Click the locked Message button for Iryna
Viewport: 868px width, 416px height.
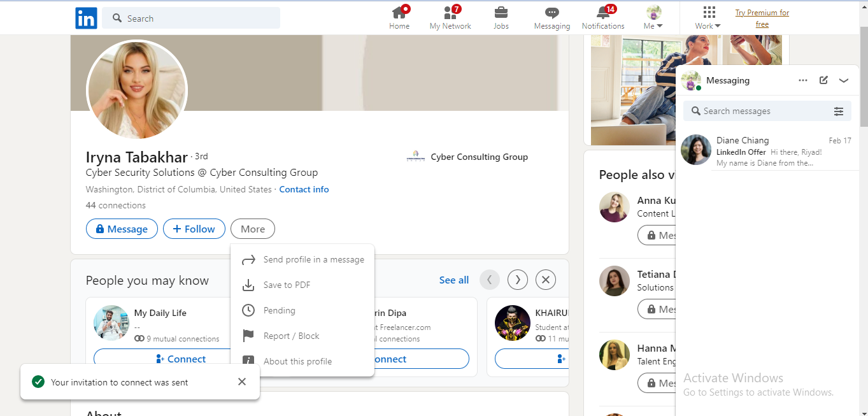click(122, 229)
